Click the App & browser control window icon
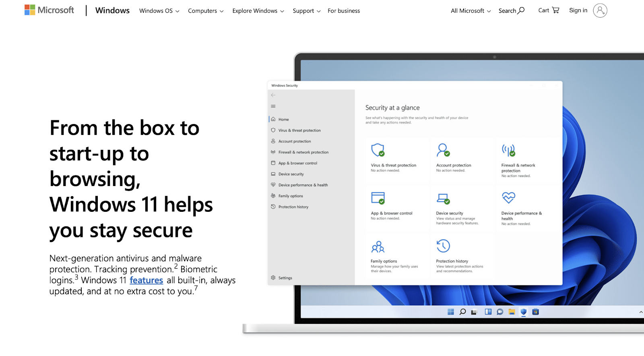 (378, 198)
